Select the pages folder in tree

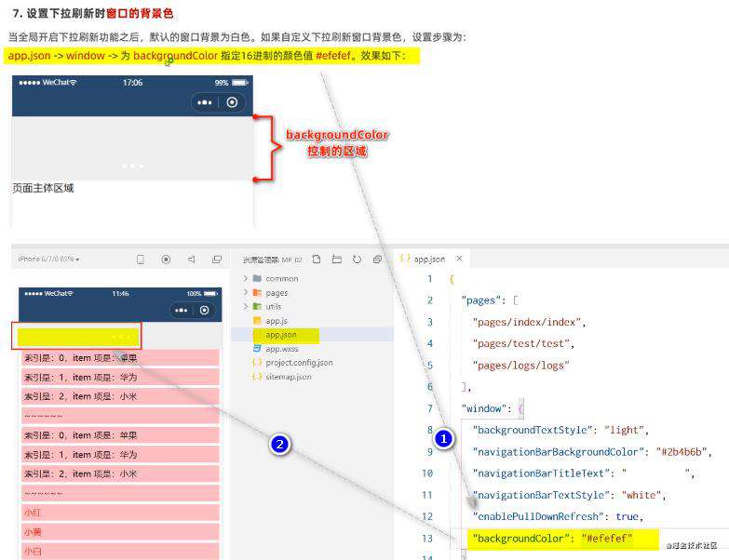click(277, 293)
